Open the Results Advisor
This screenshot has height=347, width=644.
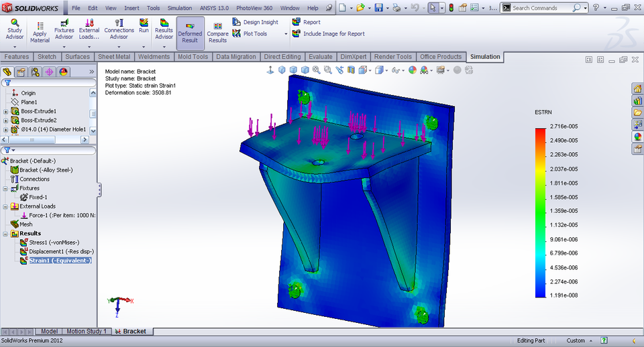(x=164, y=29)
